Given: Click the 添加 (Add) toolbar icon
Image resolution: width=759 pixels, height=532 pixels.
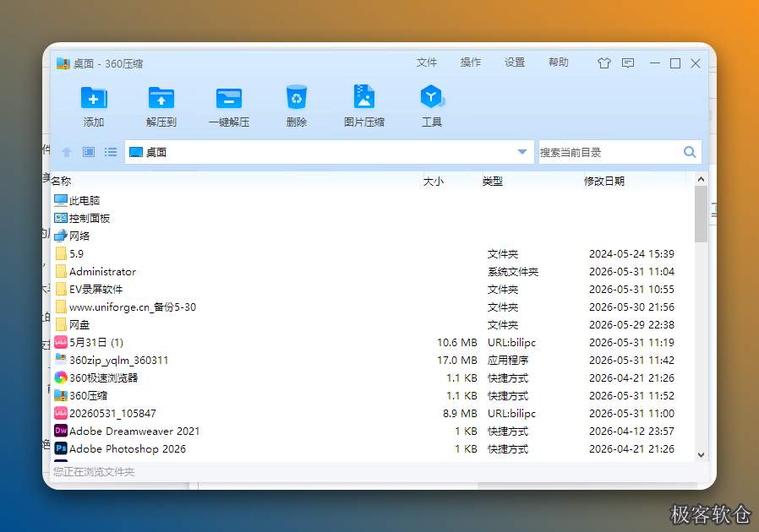Looking at the screenshot, I should 94,99.
